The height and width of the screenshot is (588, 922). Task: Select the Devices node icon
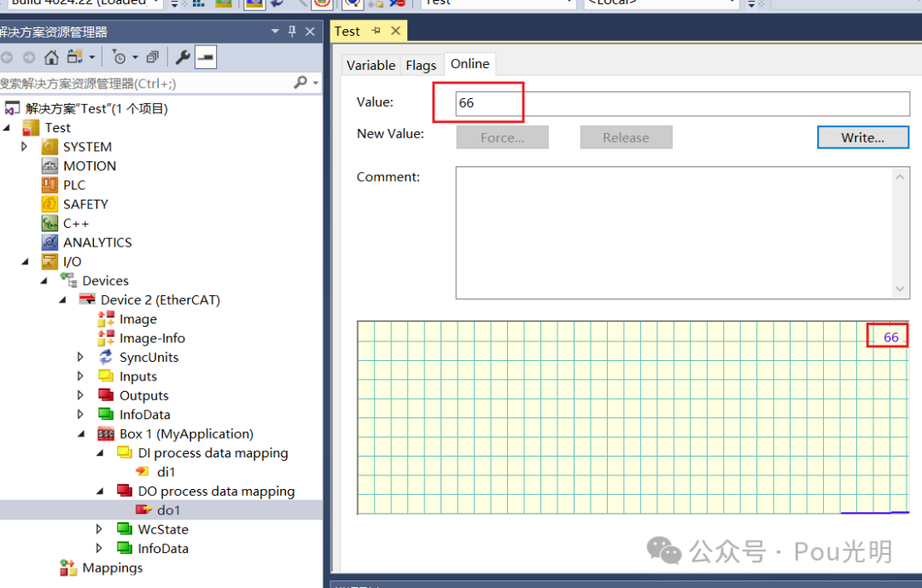(69, 281)
